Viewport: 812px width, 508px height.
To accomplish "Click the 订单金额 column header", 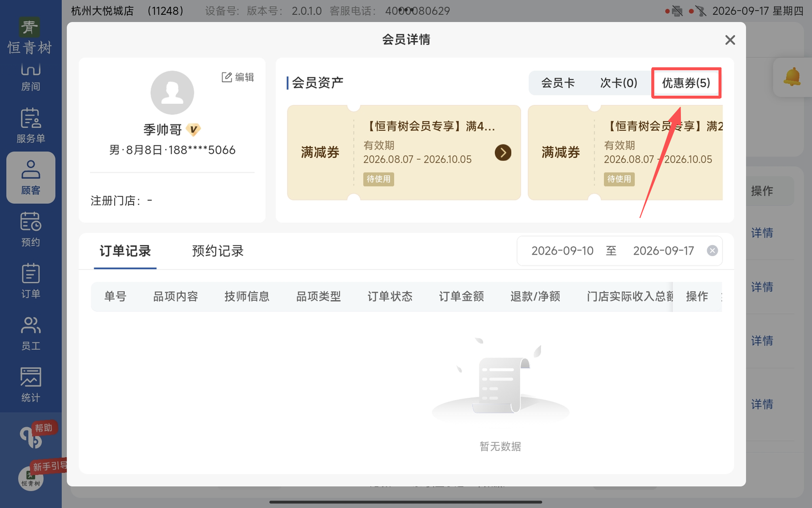I will point(462,296).
